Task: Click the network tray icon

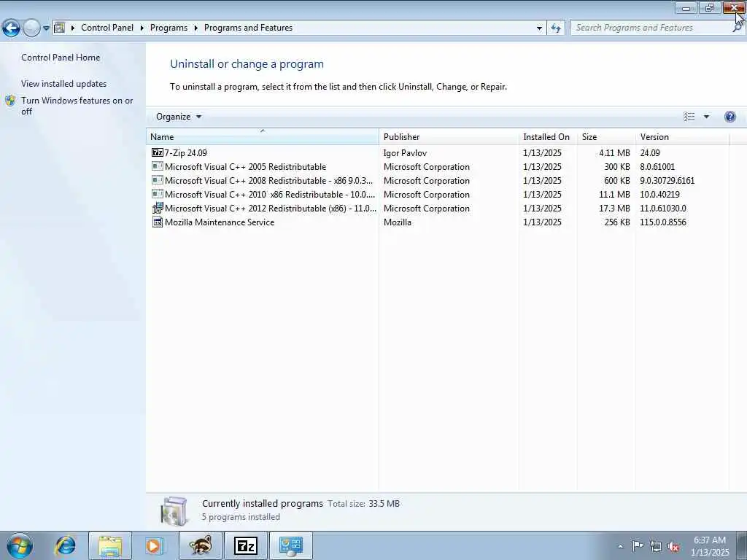Action: pyautogui.click(x=656, y=546)
